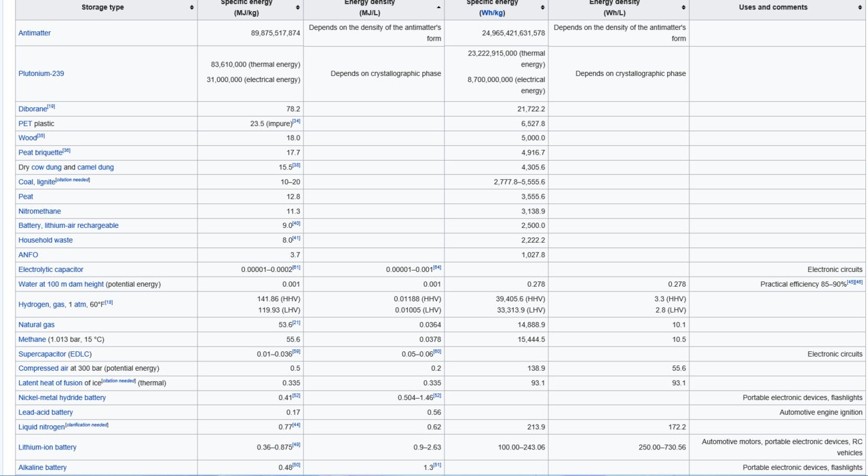
Task: Click the 14,888.9 value for Natural gas
Action: (531, 325)
